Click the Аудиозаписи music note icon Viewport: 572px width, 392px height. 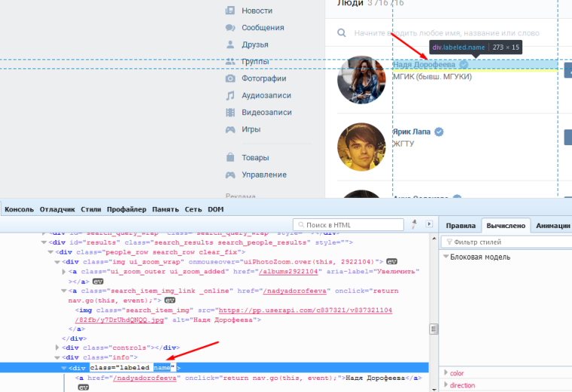(x=231, y=96)
